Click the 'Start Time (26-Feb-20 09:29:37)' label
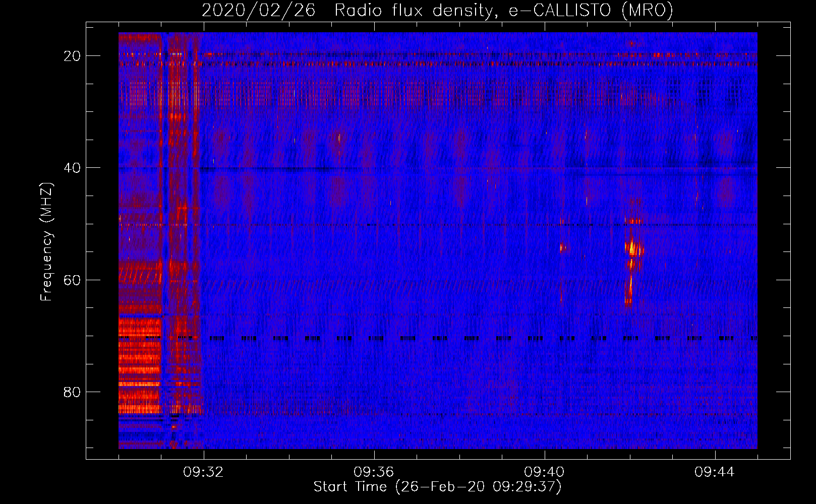The image size is (816, 504). click(437, 487)
